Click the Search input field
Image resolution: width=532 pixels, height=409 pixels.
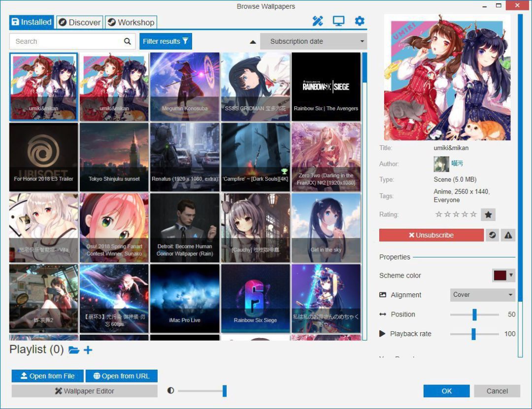click(x=72, y=41)
